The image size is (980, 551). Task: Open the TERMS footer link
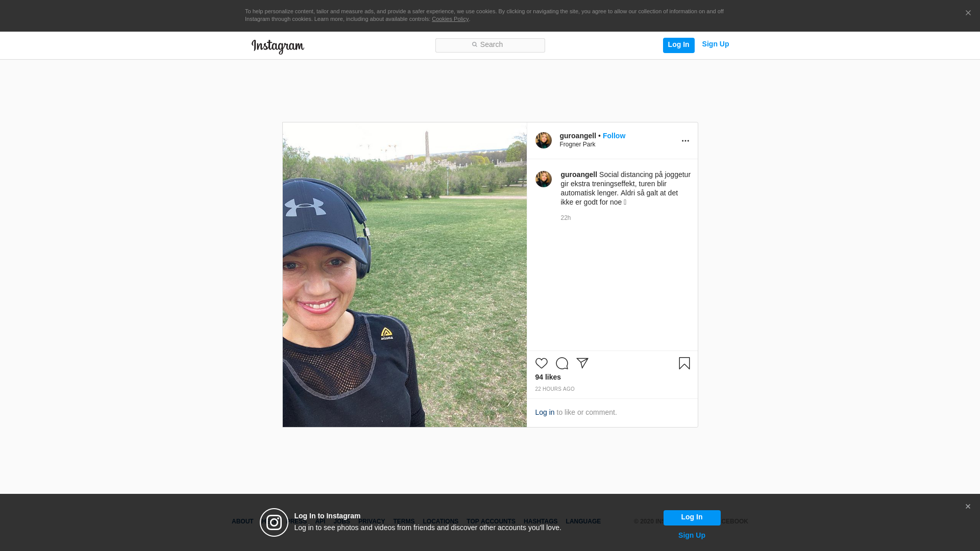[x=403, y=521]
